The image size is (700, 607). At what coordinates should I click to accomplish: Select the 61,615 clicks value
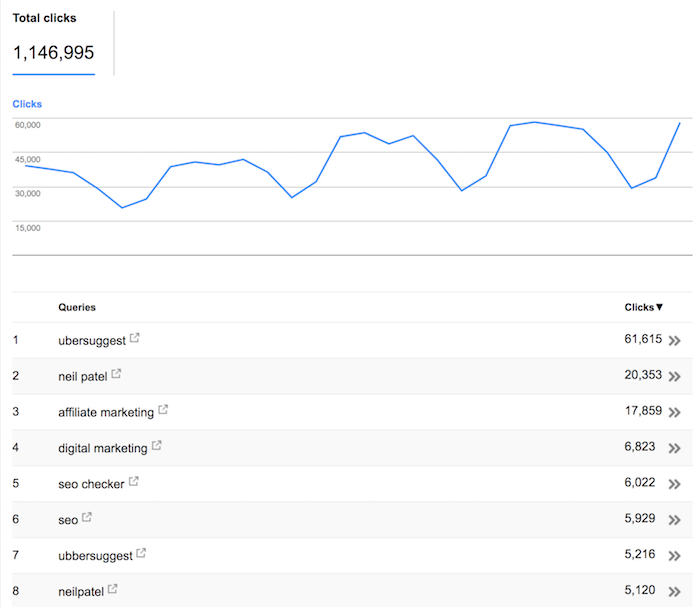(x=643, y=339)
